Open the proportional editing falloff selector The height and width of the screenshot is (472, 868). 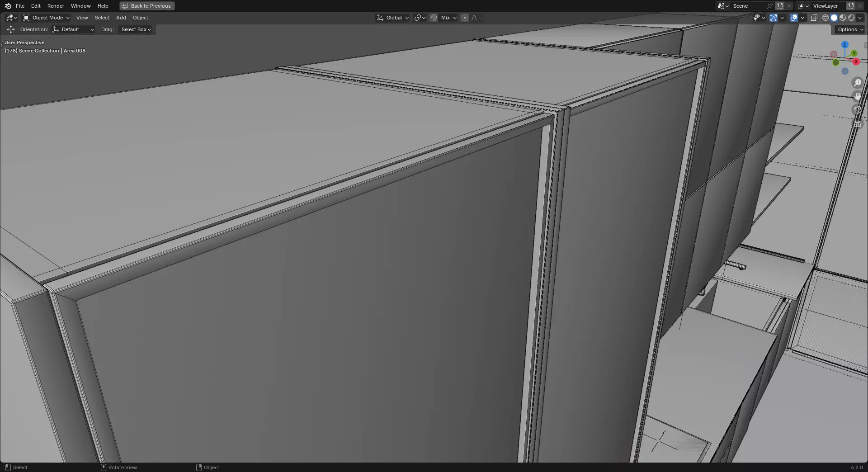pos(476,18)
